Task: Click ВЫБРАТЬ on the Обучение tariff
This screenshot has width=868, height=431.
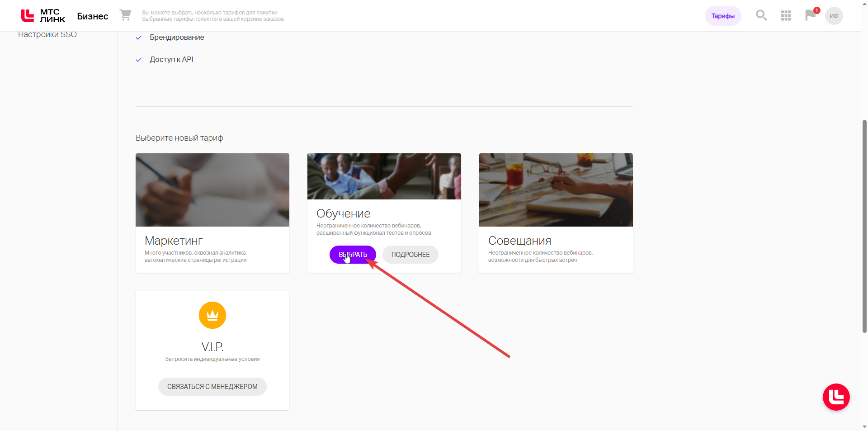Action: click(x=353, y=255)
